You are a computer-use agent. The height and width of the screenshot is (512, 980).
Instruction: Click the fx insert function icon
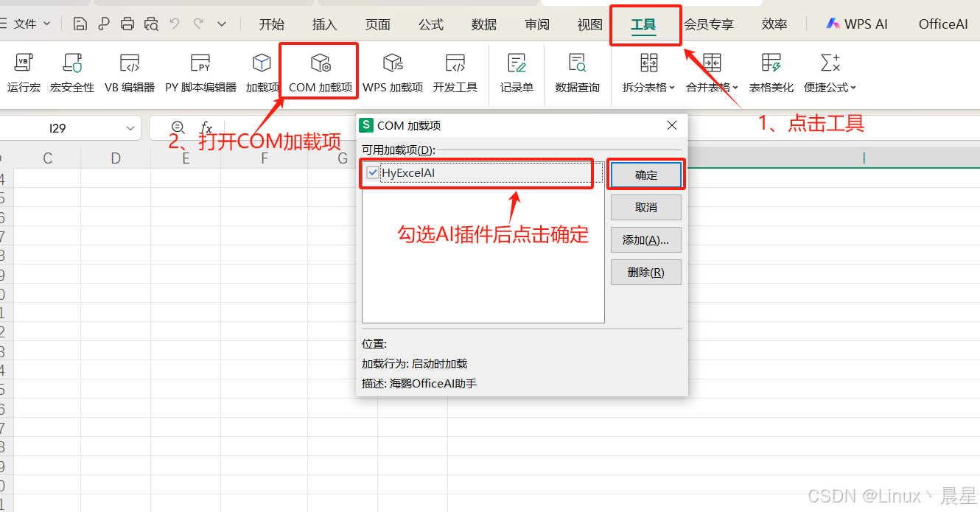pos(206,128)
